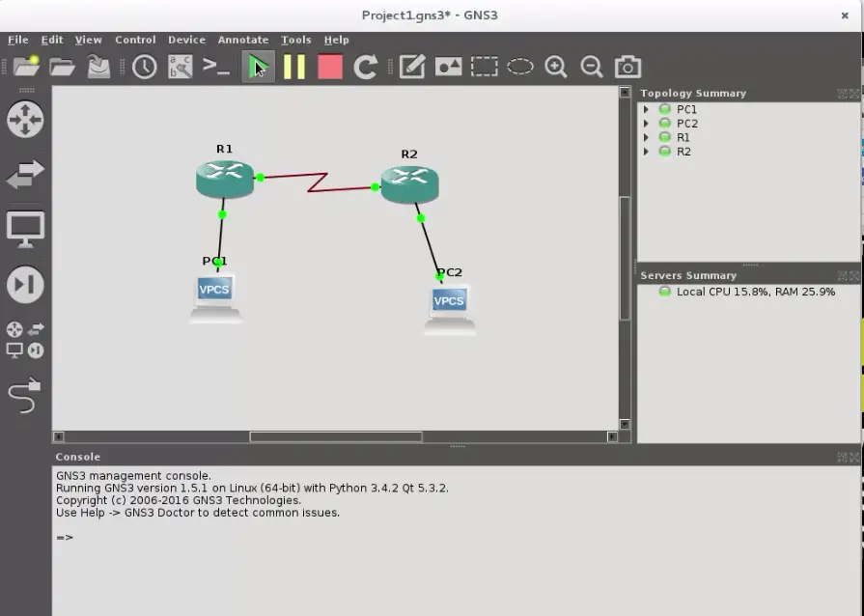The height and width of the screenshot is (616, 864).
Task: Expand R2 in Topology Summary
Action: 647,152
